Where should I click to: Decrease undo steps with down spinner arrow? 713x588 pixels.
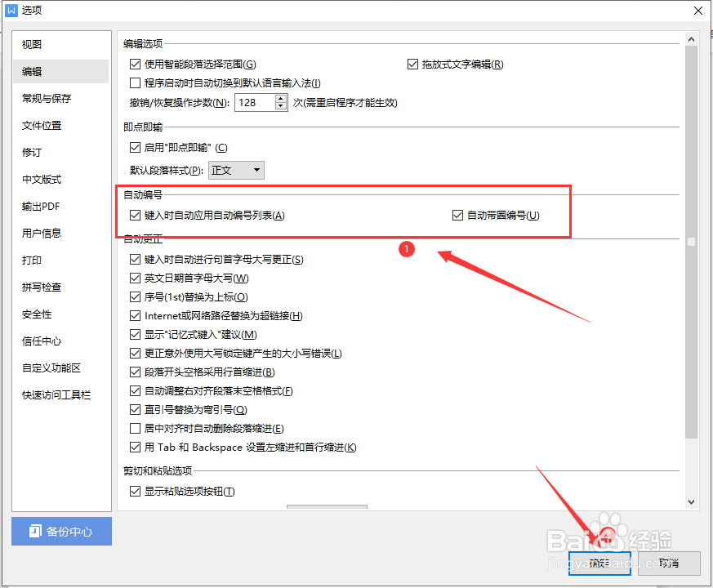[x=281, y=107]
